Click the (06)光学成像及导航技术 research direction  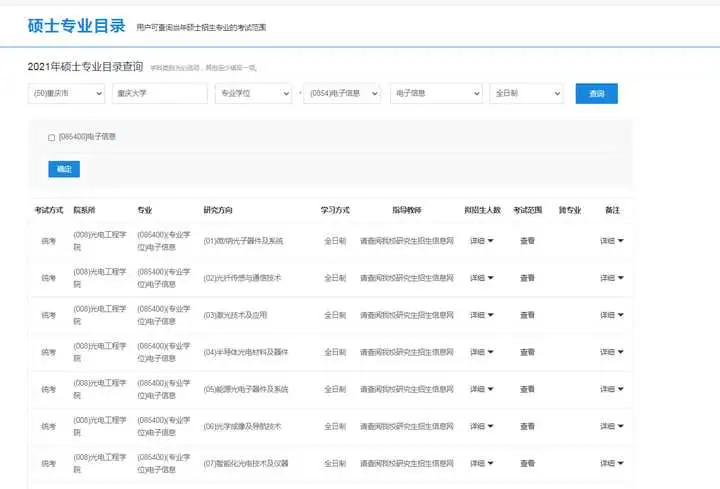(x=242, y=426)
